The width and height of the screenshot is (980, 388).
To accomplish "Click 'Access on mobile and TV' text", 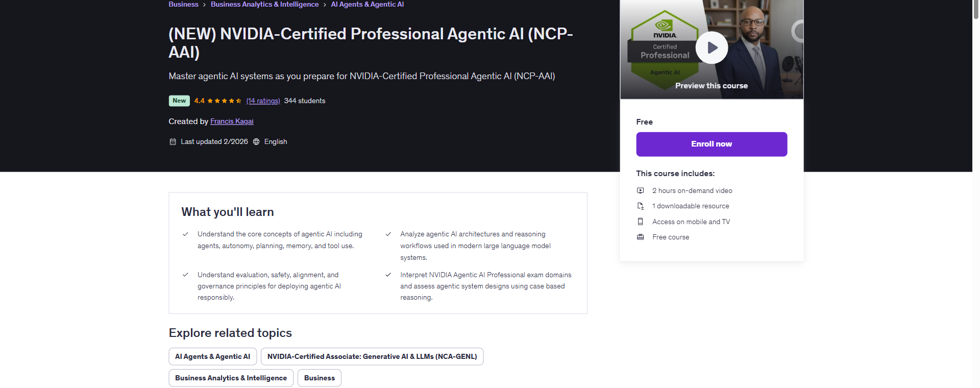I will coord(691,222).
